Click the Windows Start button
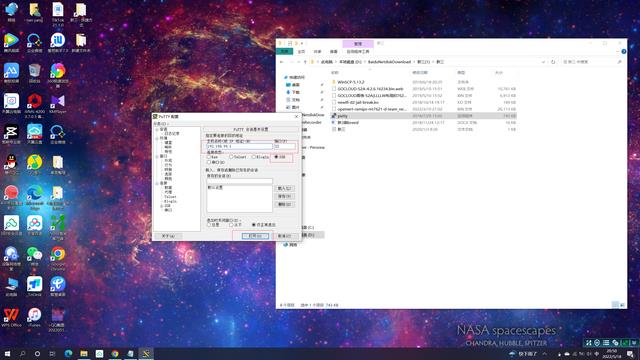640x360 pixels. pos(7,353)
